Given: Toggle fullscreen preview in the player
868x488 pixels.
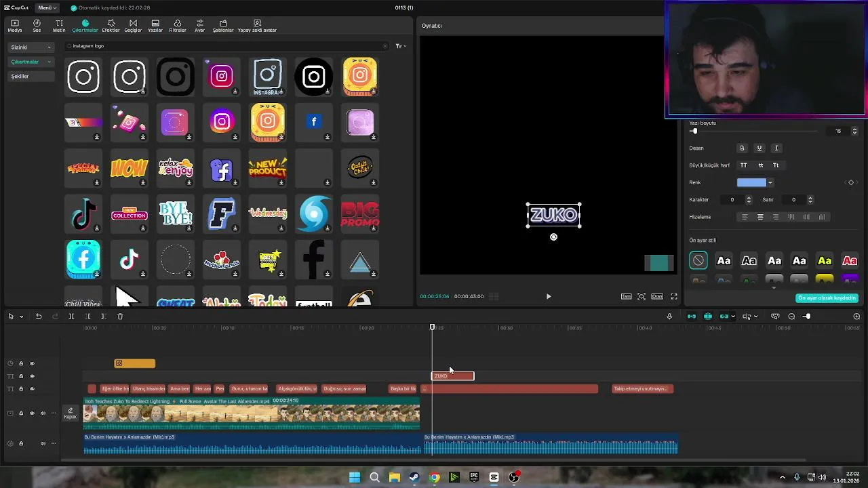Looking at the screenshot, I should pyautogui.click(x=674, y=296).
